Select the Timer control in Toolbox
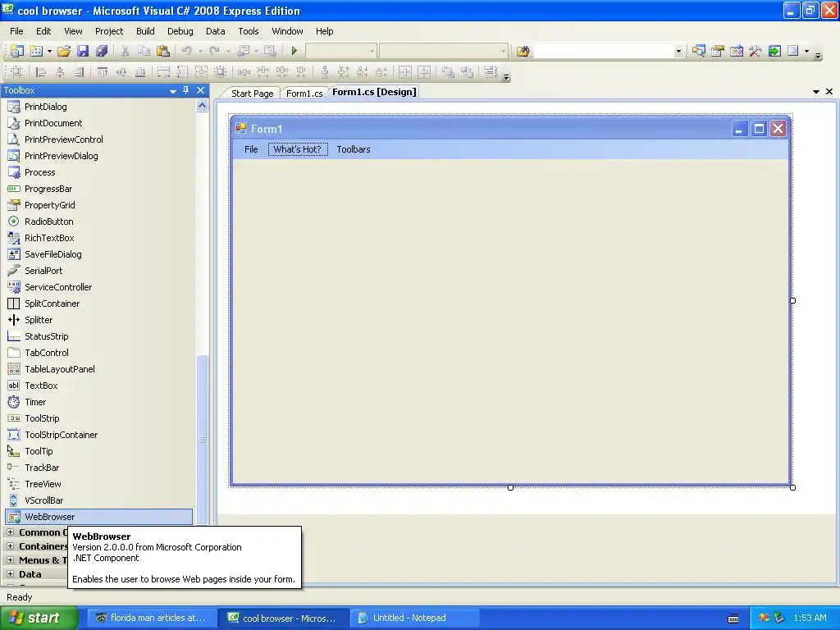The image size is (840, 630). (99, 402)
